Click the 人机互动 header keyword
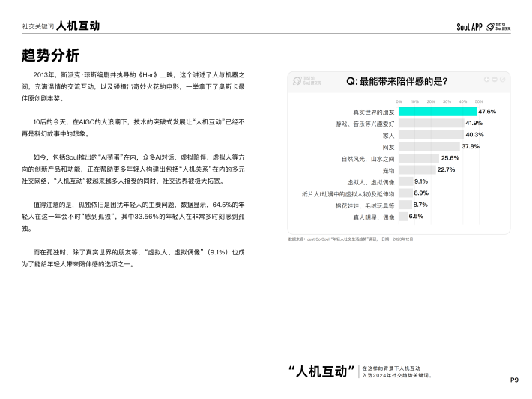 (78, 26)
